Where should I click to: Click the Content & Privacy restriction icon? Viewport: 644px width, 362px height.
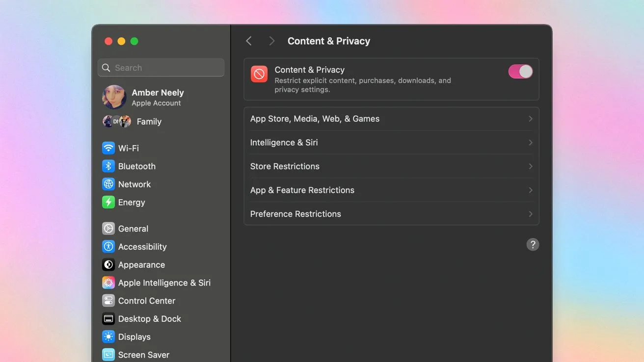[259, 75]
